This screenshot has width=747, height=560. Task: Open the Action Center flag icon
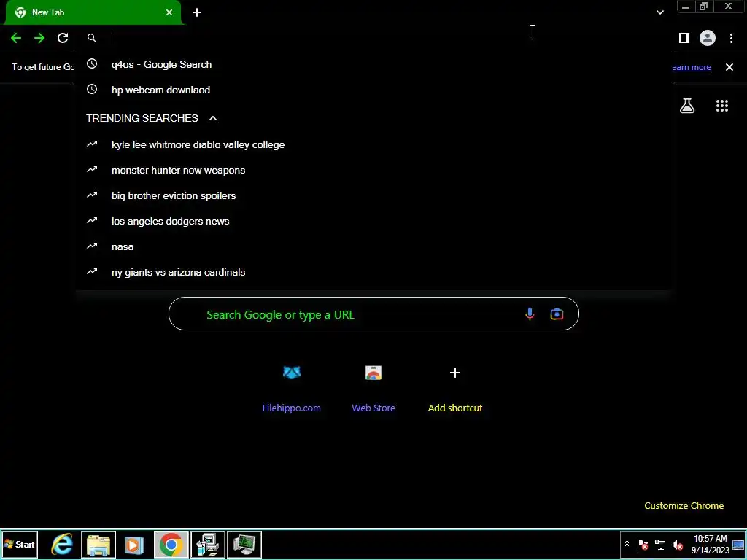click(x=642, y=544)
